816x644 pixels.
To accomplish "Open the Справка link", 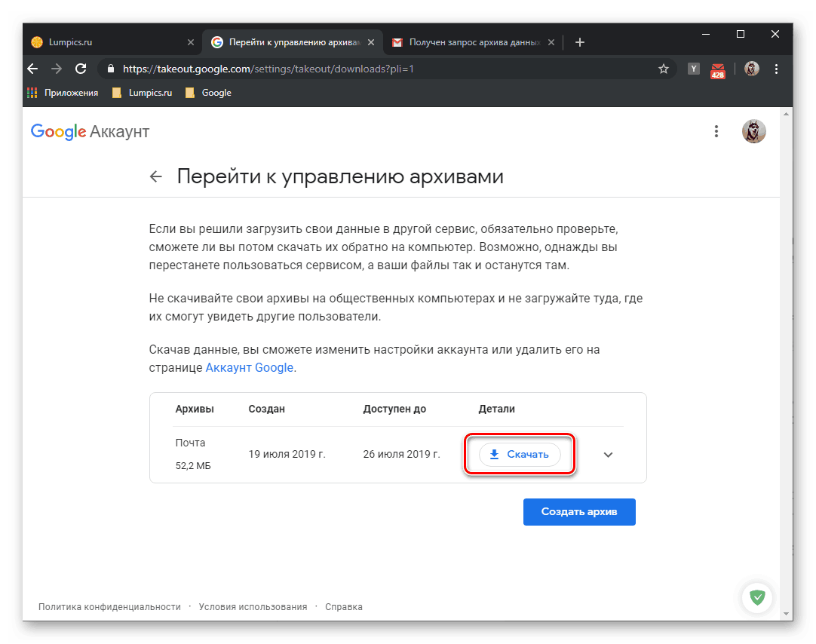I will pos(343,606).
